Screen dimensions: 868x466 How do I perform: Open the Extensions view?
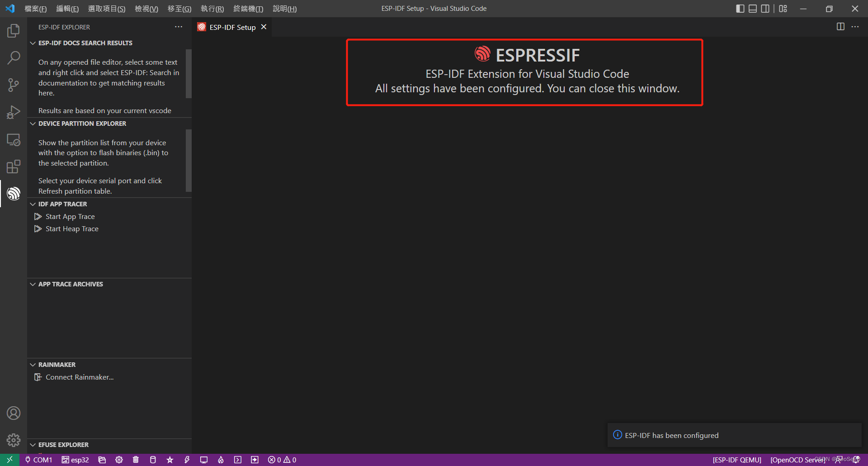pos(14,166)
